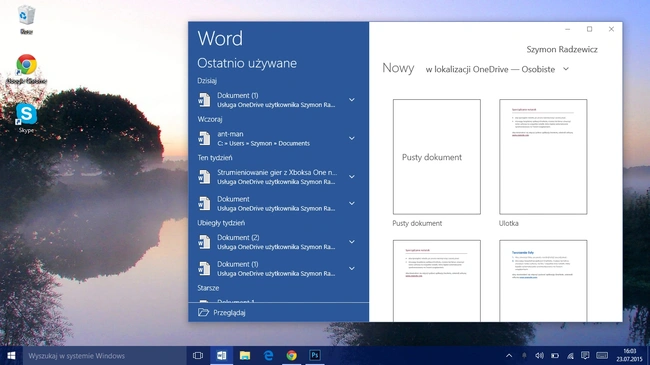Viewport: 650px width, 365px height.
Task: Open Word icon of today's Dokument (1)
Action: 204,100
